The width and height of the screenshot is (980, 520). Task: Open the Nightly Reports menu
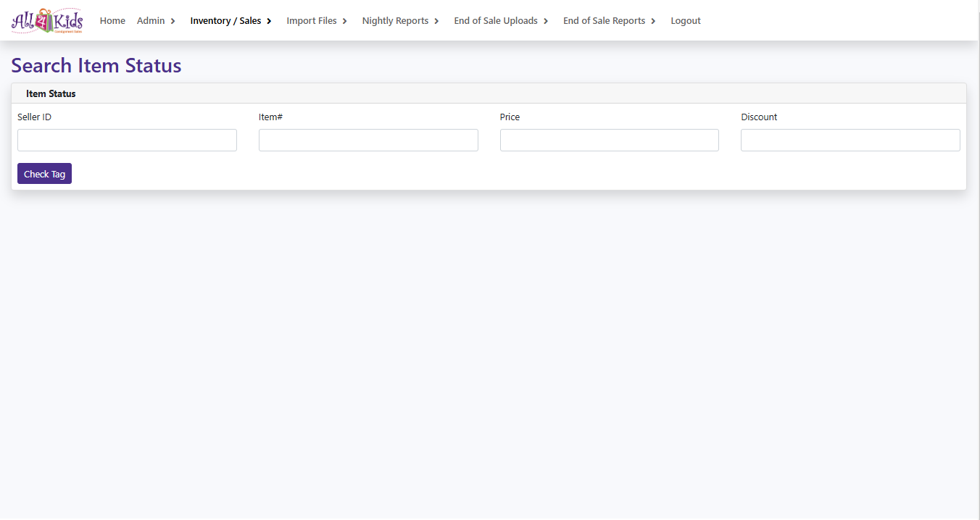pos(395,21)
